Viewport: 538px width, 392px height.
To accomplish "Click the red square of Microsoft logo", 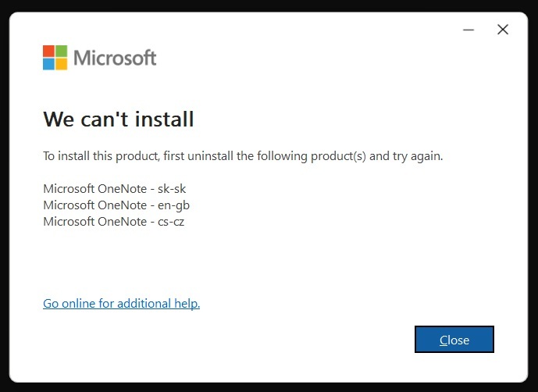I will pos(48,52).
